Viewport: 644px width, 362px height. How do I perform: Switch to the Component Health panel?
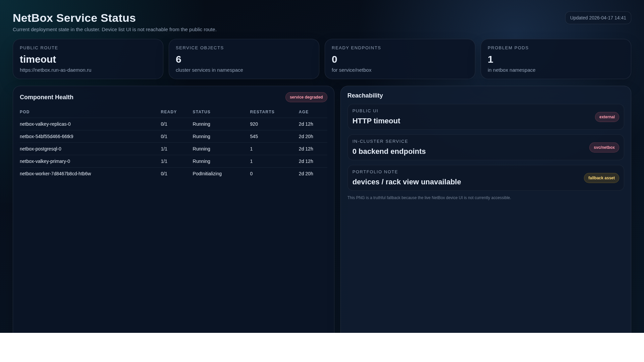pyautogui.click(x=46, y=97)
